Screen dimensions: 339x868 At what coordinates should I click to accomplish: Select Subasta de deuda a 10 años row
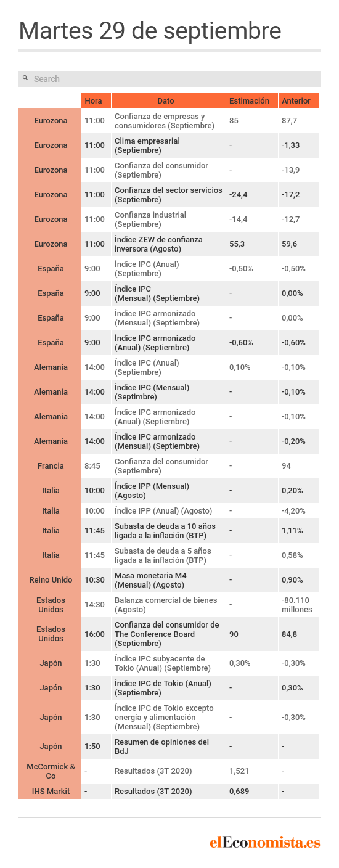coord(169,531)
